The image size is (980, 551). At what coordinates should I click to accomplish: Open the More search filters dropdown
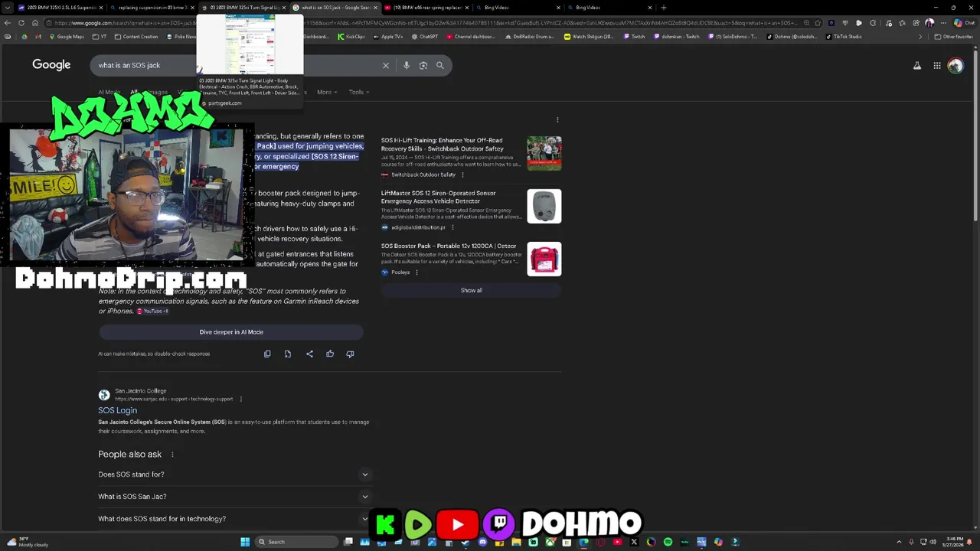tap(327, 92)
